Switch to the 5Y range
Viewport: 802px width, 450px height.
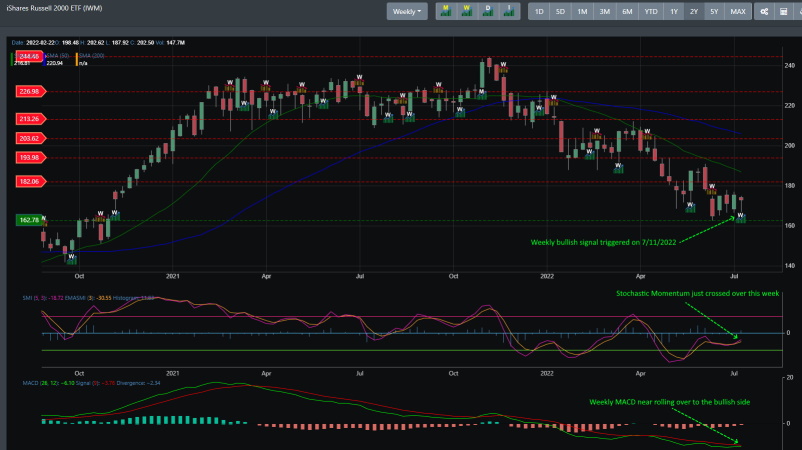click(715, 11)
